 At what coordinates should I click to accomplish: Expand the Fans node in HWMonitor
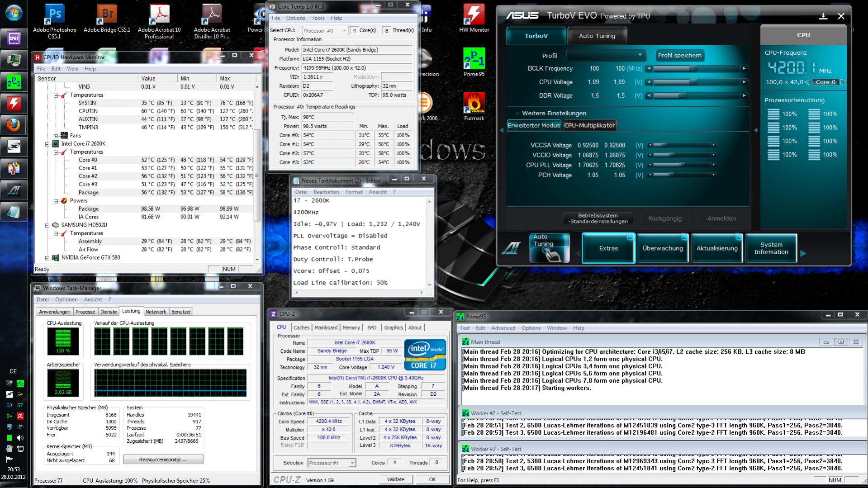(x=56, y=136)
